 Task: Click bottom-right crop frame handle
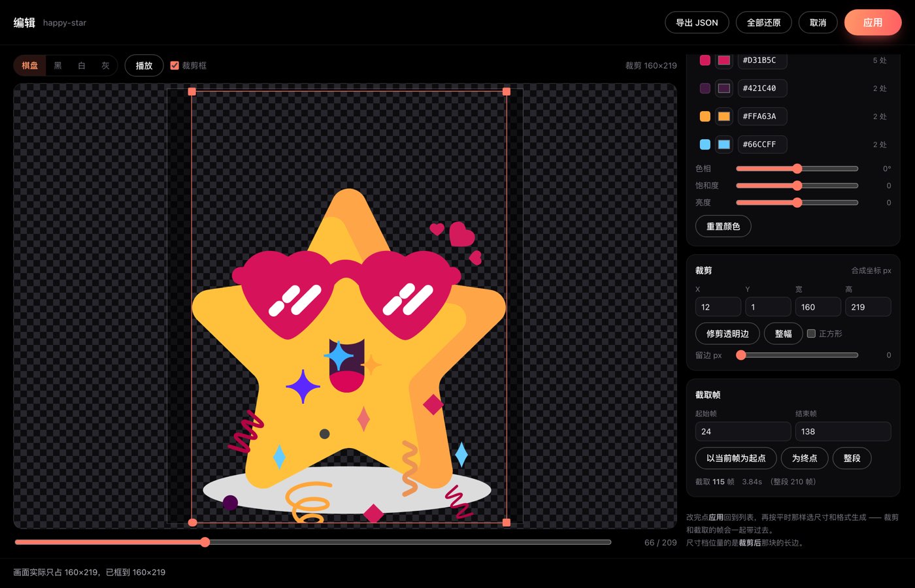pos(507,523)
